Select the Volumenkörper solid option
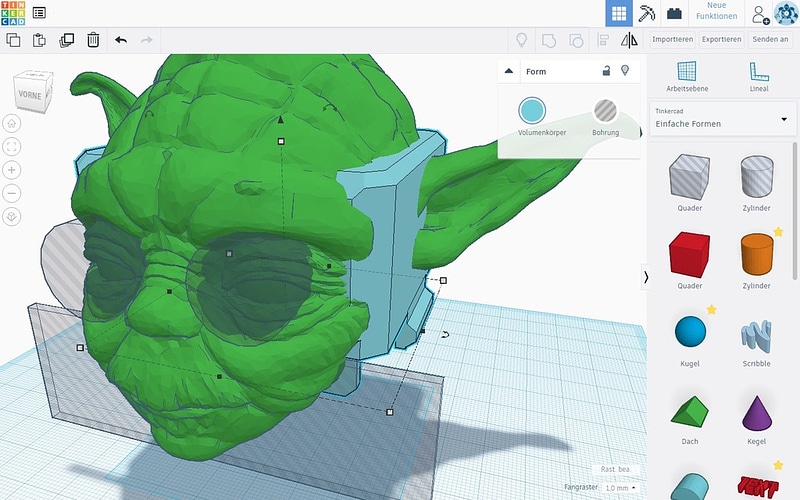800x500 pixels. click(532, 111)
